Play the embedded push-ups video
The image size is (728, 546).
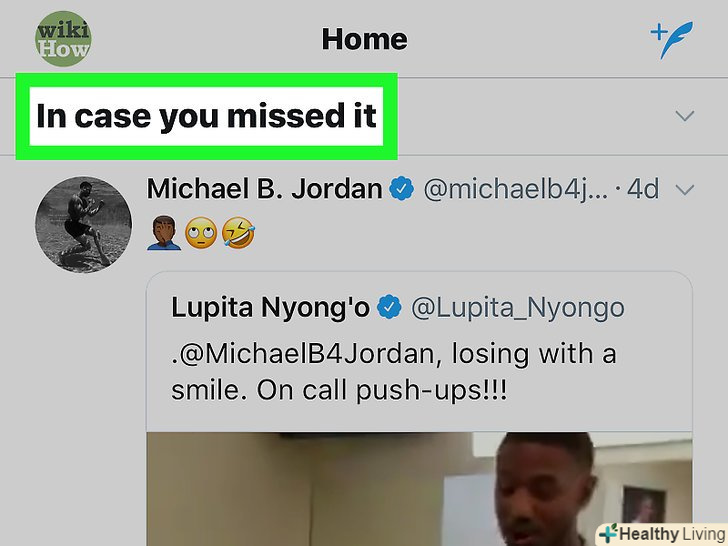click(x=419, y=489)
